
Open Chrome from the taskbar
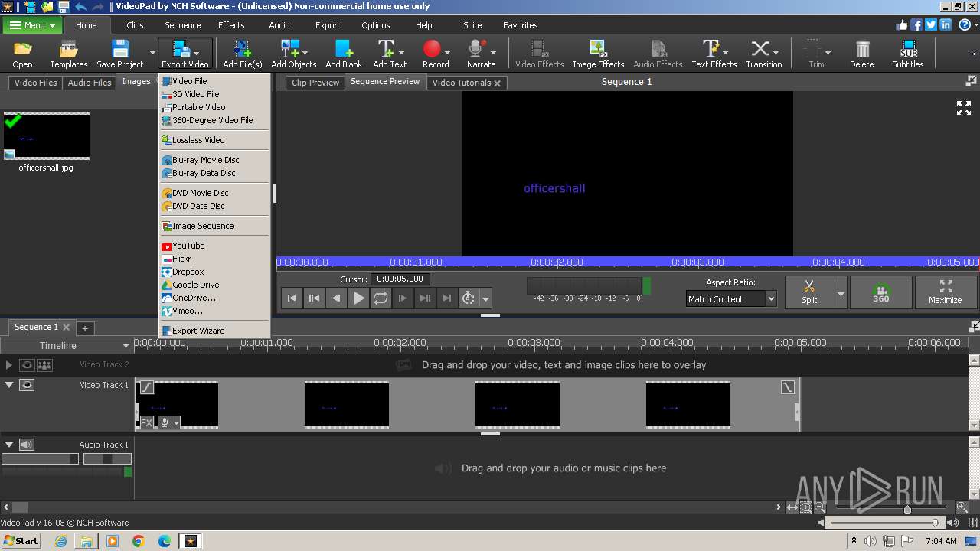[x=138, y=541]
